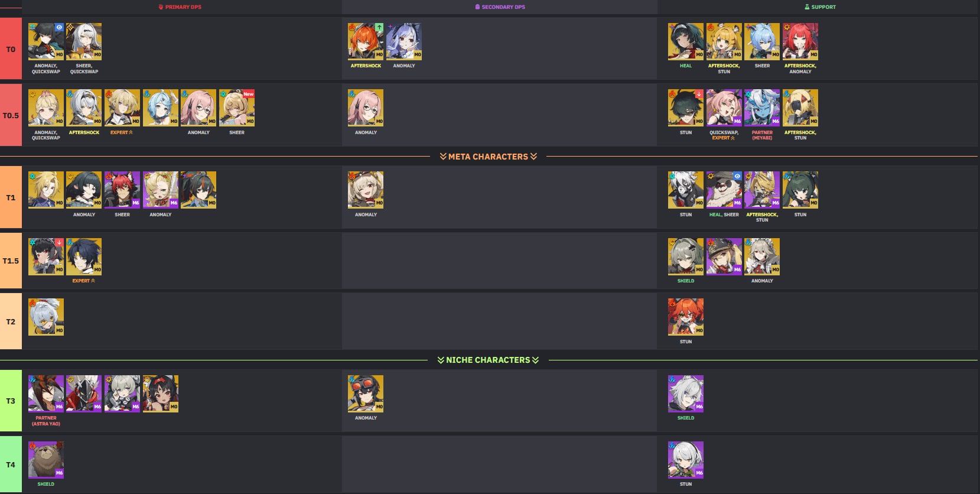Toggle the eye badge on T0 Primary DPS character

coord(59,27)
